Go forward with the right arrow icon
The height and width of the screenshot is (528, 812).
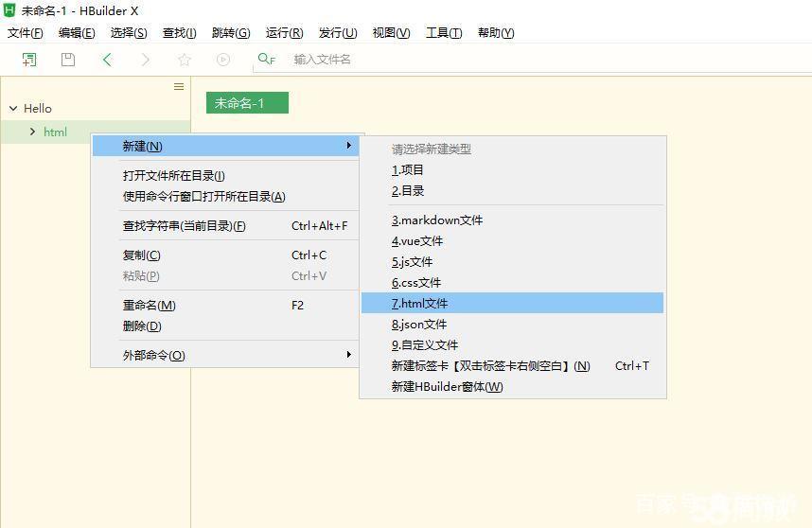[146, 60]
